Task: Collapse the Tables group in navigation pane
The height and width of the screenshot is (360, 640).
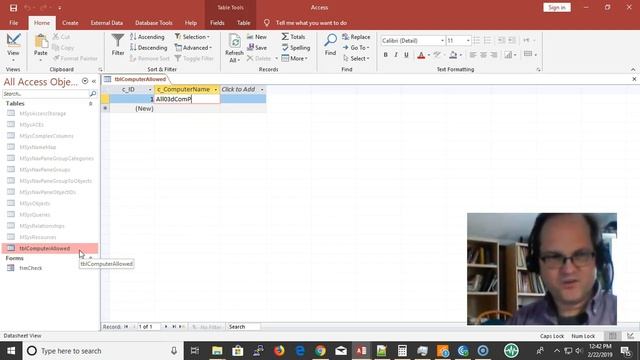Action: pos(91,104)
